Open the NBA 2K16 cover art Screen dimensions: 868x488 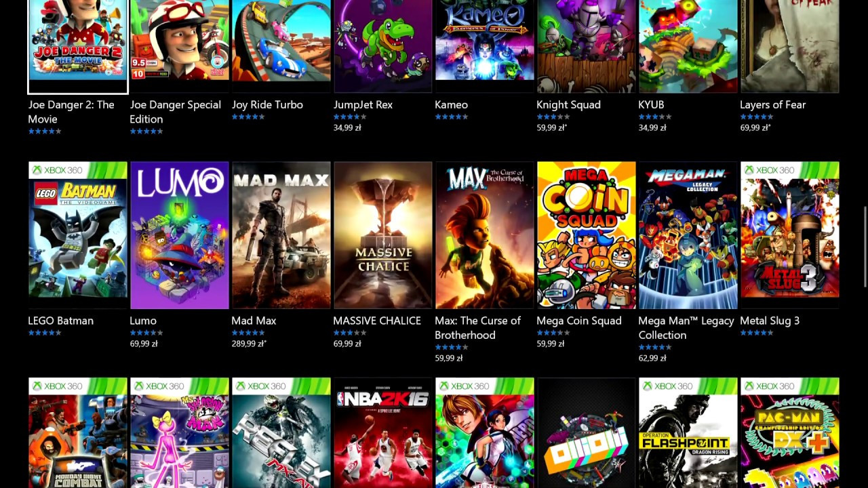coord(383,433)
